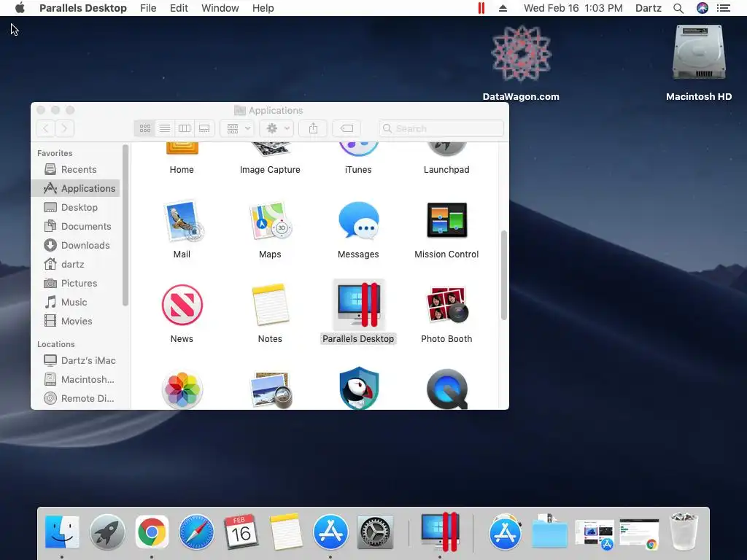Select Dartz's iMac under Locations
Image resolution: width=747 pixels, height=560 pixels.
(x=76, y=360)
